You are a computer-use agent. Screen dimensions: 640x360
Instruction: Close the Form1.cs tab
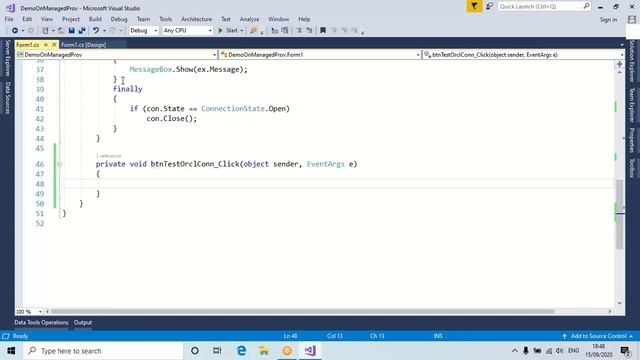54,44
